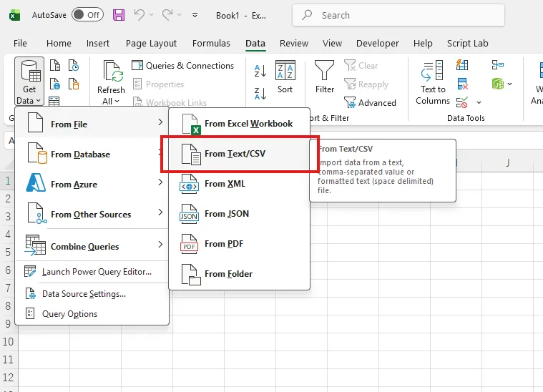This screenshot has height=392, width=543.
Task: Choose From Excel Workbook
Action: click(x=239, y=123)
